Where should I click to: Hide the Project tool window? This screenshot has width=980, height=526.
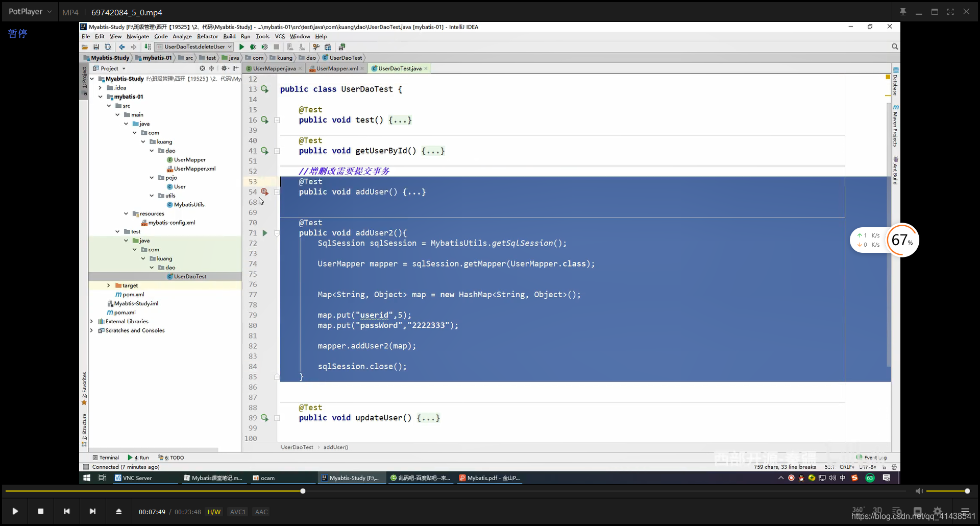click(x=236, y=68)
